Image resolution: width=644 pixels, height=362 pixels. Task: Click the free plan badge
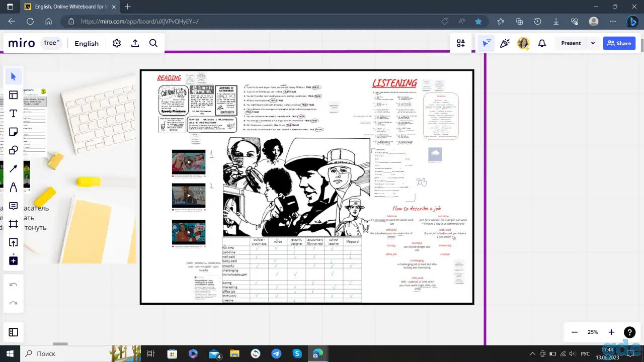(x=51, y=43)
